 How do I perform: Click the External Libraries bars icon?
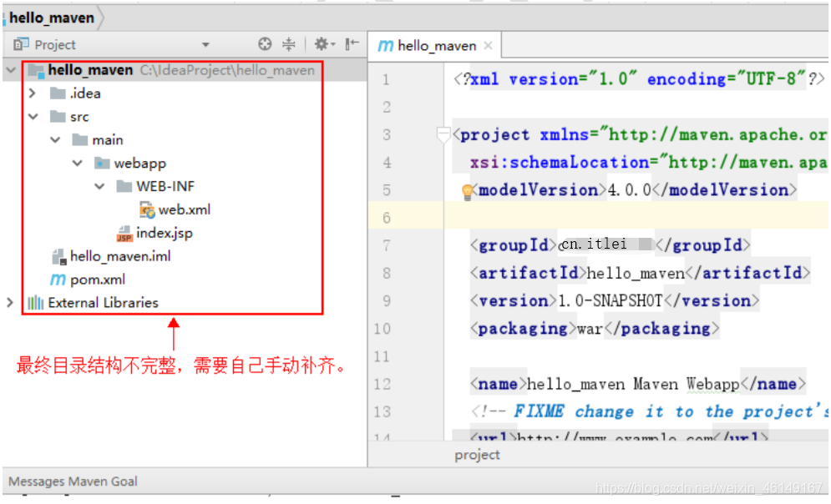point(36,303)
